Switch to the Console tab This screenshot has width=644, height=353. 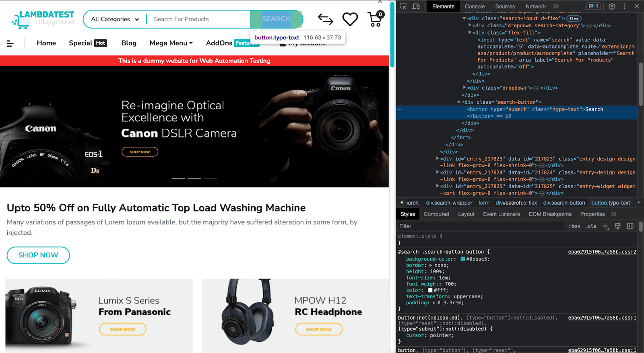[475, 6]
